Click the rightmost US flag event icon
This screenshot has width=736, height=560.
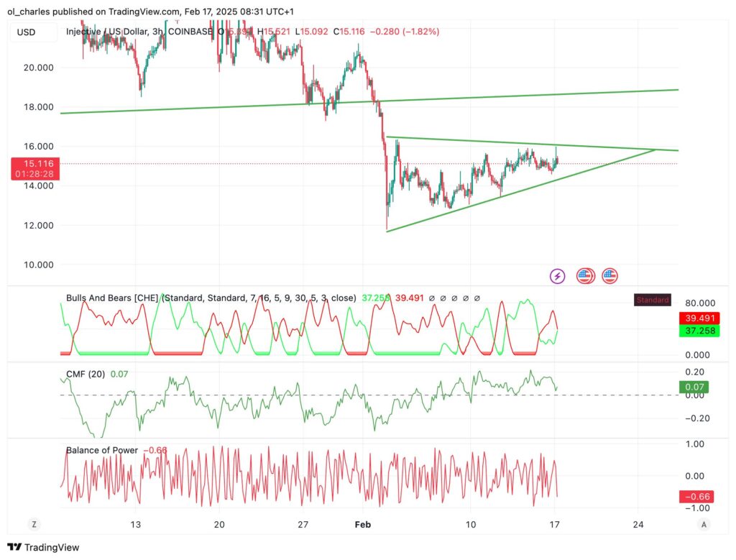610,275
